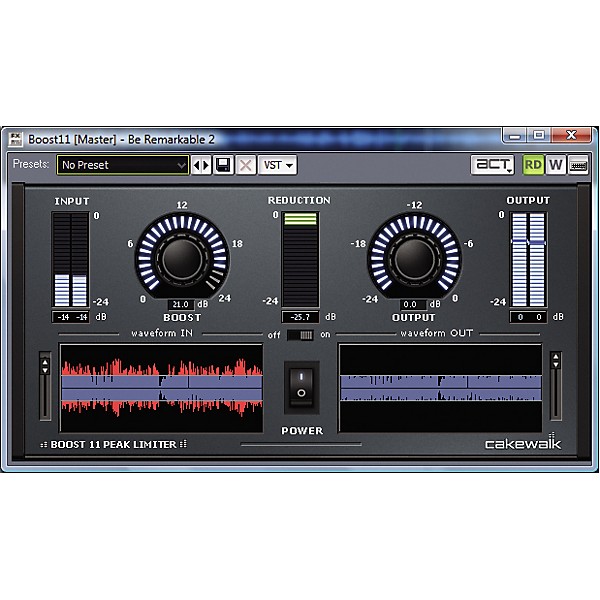Click the Output level meter

pos(528,259)
